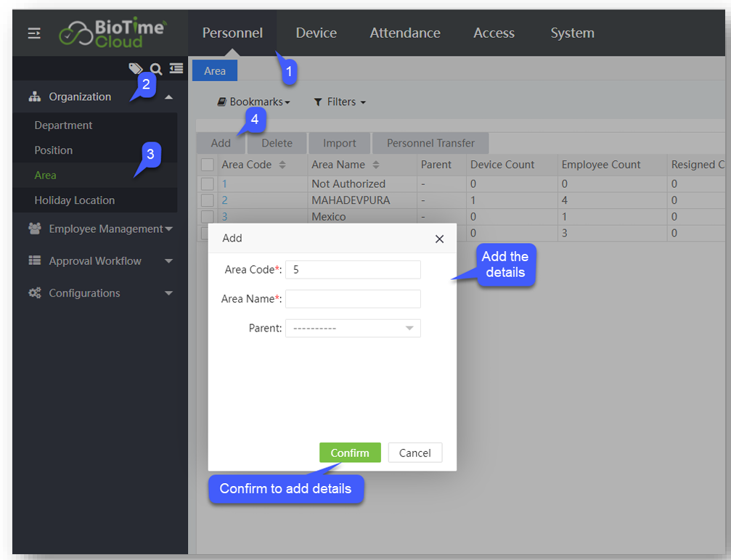Viewport: 731px width, 560px height.
Task: Expand the Filters dropdown
Action: click(x=340, y=102)
